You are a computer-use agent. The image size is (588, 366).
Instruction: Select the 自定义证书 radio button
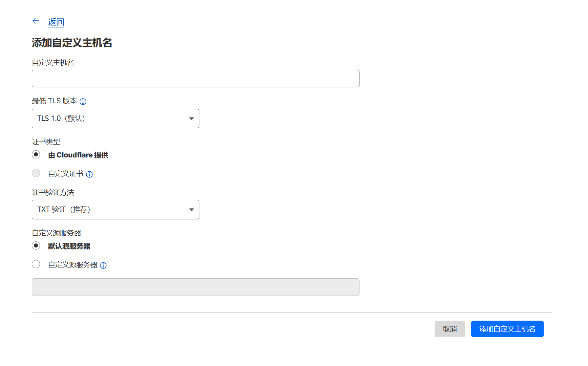(x=36, y=173)
